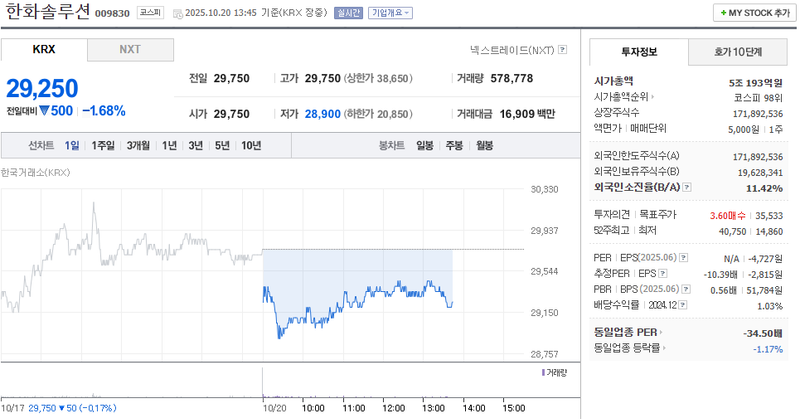Switch to the NXT tab
Image resolution: width=800 pixels, height=419 pixels.
tap(130, 49)
